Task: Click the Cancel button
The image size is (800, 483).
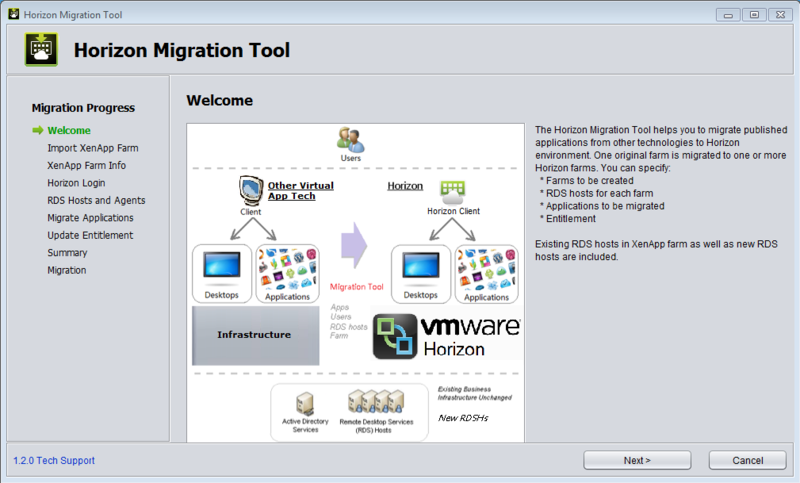Action: 747,460
